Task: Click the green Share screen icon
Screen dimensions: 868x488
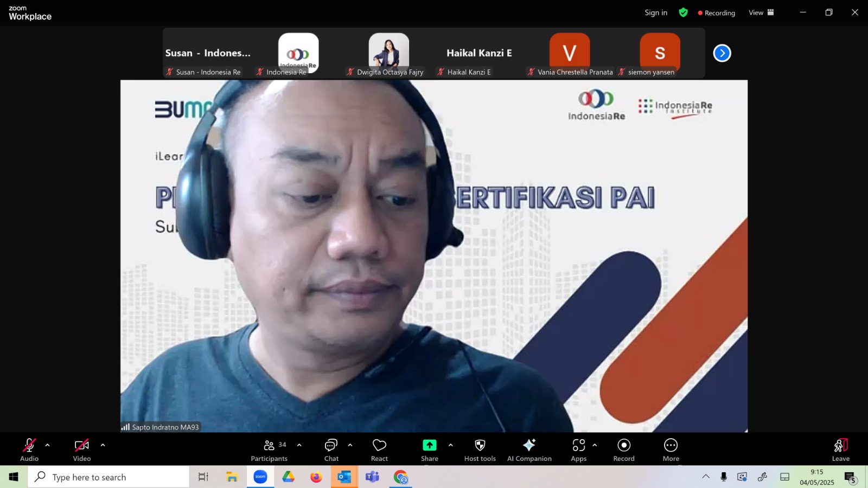Action: pyautogui.click(x=430, y=445)
